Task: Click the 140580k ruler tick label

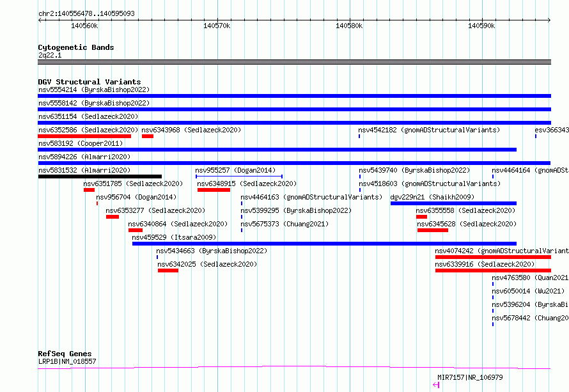Action: click(x=349, y=26)
